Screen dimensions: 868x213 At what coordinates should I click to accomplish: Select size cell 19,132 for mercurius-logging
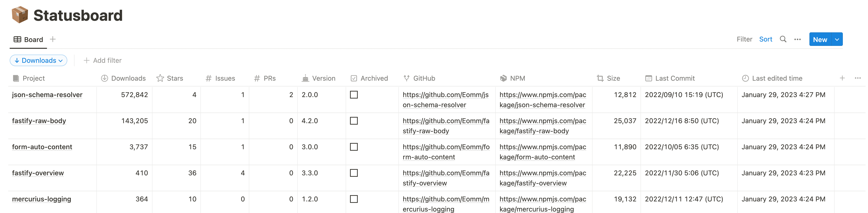pyautogui.click(x=616, y=202)
